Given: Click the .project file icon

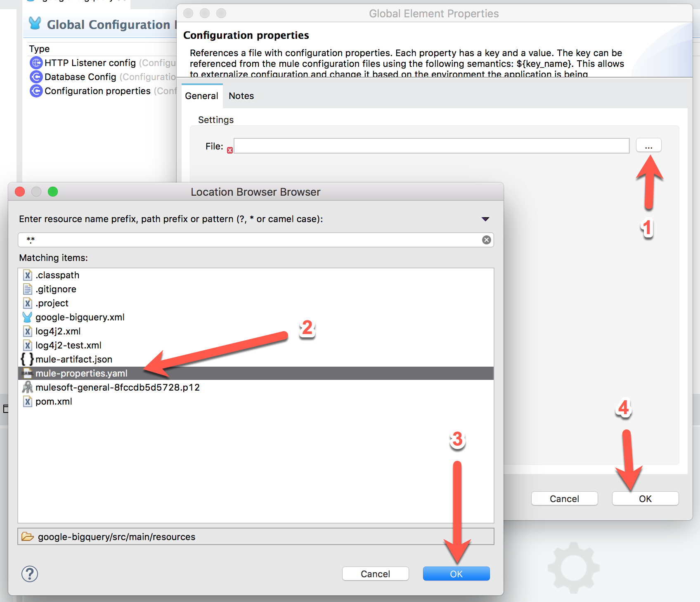Looking at the screenshot, I should tap(28, 303).
